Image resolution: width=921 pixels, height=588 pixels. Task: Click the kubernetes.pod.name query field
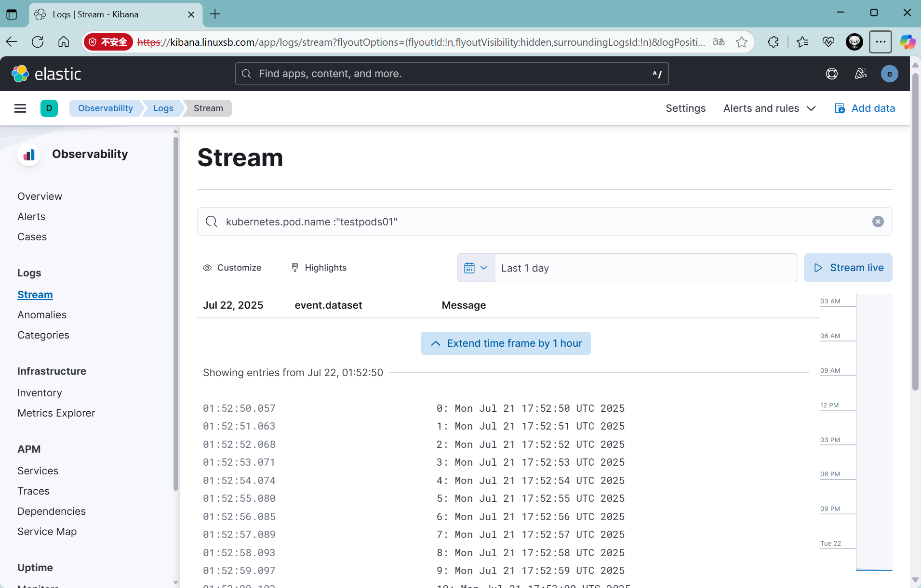coord(540,222)
